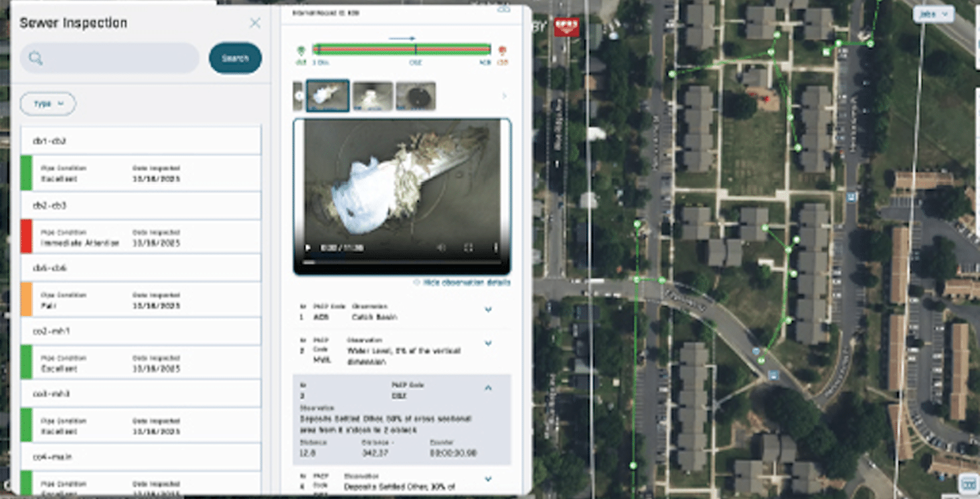Mute the inspection video volume
This screenshot has width=980, height=499.
441,248
